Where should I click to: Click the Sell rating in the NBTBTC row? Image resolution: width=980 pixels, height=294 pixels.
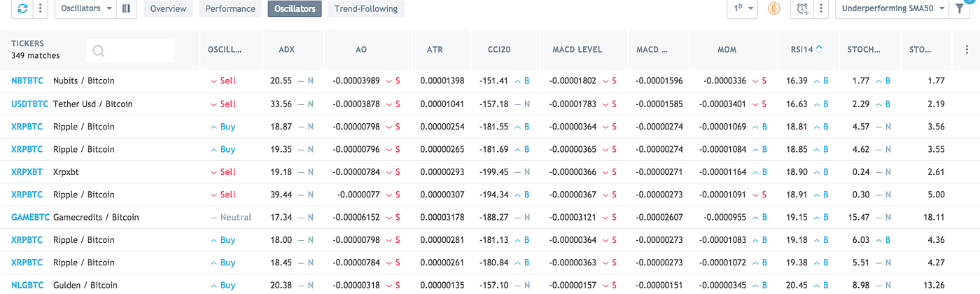223,81
